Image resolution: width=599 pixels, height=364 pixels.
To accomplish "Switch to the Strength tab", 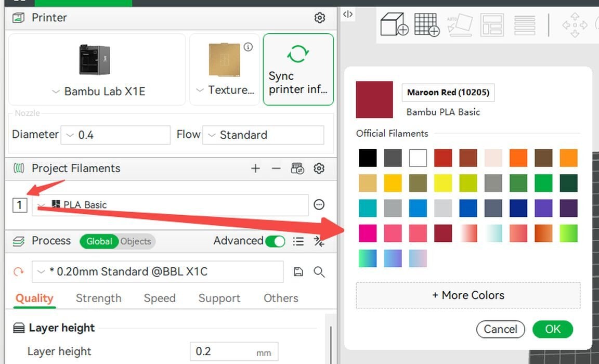I will coord(98,298).
